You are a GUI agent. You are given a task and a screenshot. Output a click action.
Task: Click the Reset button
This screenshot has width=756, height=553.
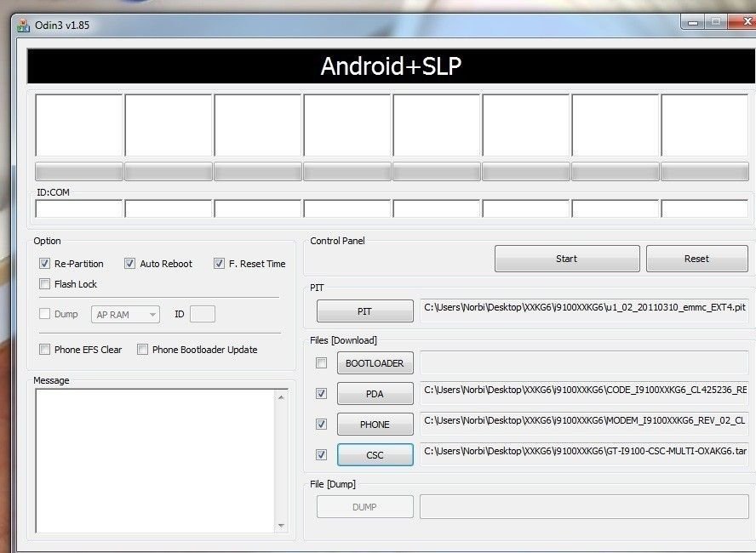(x=696, y=259)
